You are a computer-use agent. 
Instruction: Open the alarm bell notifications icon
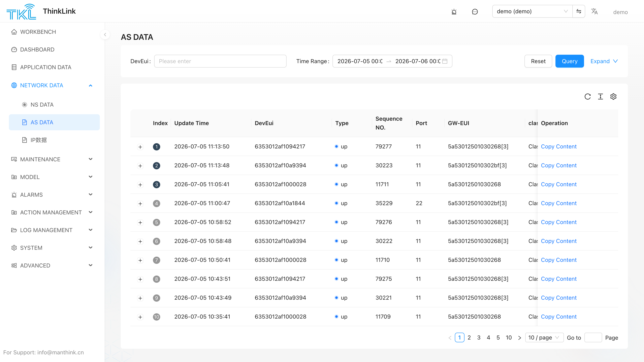coord(454,11)
